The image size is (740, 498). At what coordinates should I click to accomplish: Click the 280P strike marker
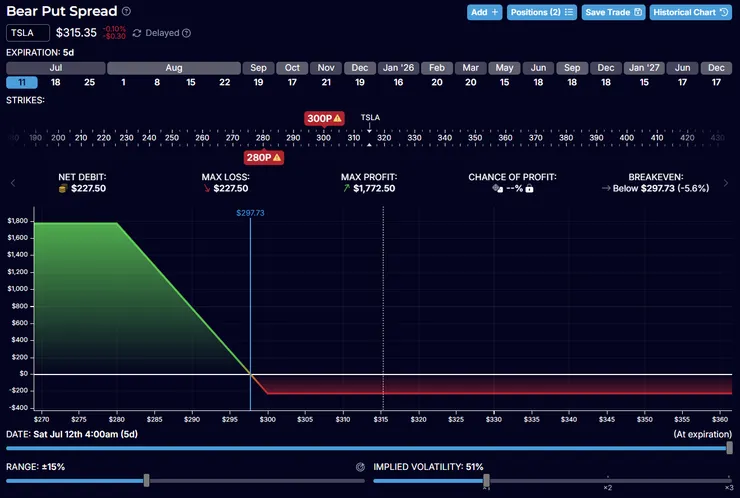(263, 158)
